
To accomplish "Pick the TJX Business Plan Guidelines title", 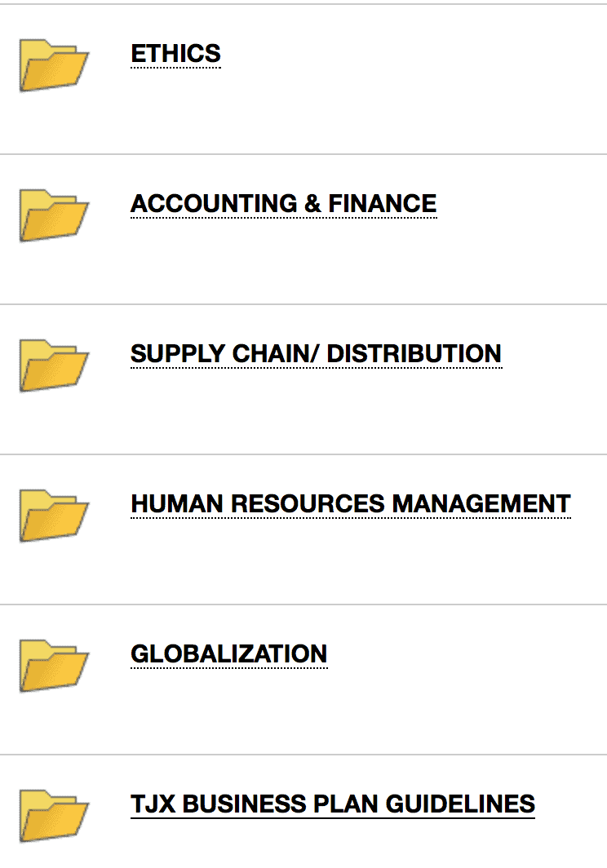I will point(332,804).
